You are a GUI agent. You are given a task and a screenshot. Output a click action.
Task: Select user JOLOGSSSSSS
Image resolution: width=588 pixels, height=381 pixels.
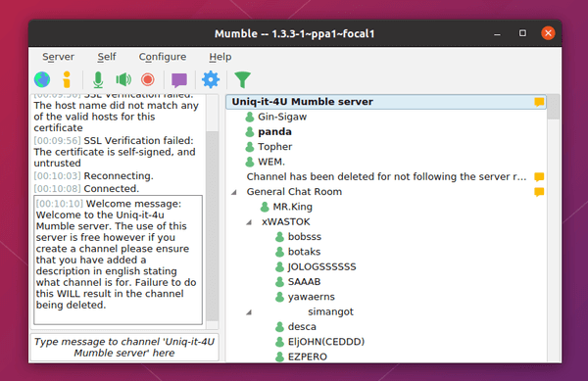coord(321,266)
